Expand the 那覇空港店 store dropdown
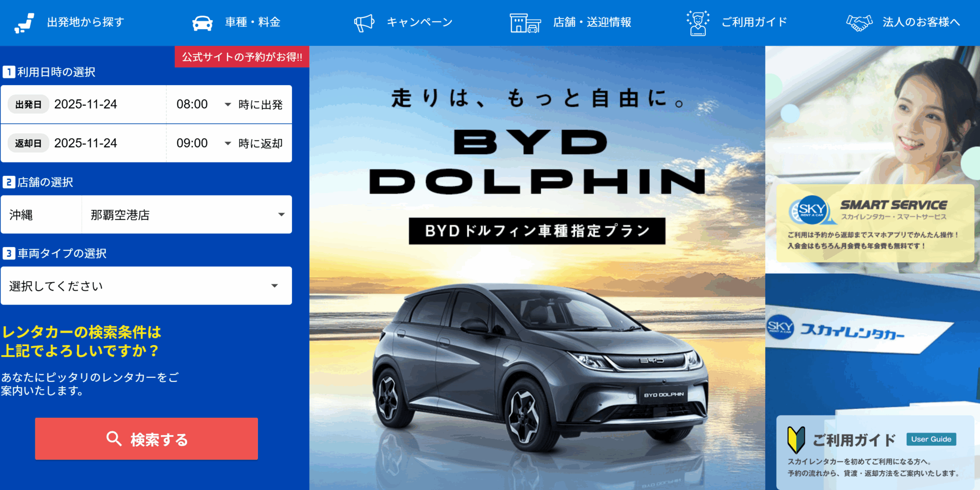This screenshot has width=980, height=490. [187, 215]
